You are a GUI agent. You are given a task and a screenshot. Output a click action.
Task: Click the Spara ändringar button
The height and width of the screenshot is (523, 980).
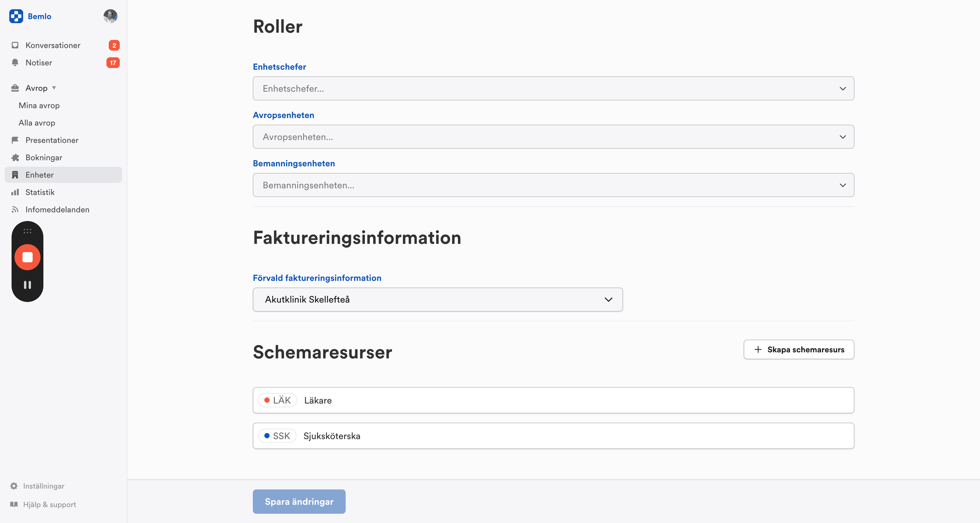click(x=299, y=501)
